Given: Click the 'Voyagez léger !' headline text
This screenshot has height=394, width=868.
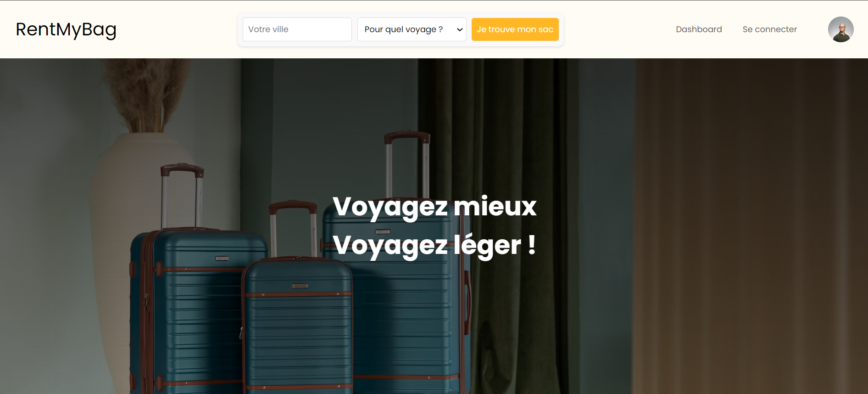Looking at the screenshot, I should (434, 245).
